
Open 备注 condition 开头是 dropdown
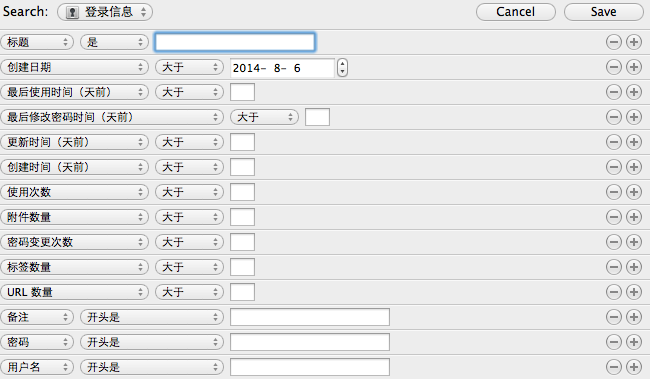pyautogui.click(x=152, y=317)
